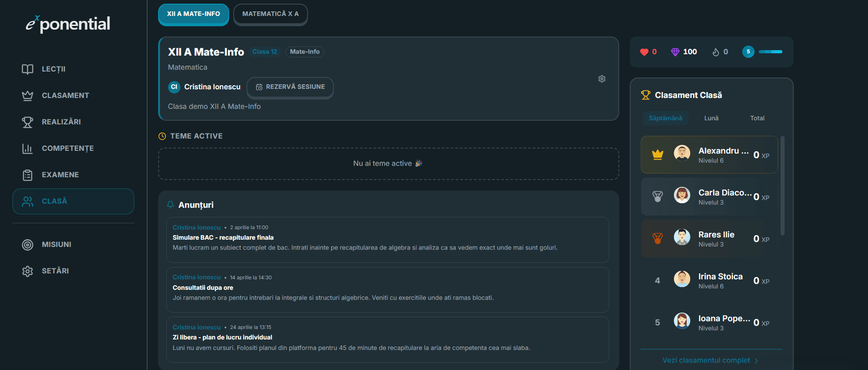The height and width of the screenshot is (370, 868).
Task: Click Nu ai teme active placeholder
Action: tap(388, 164)
